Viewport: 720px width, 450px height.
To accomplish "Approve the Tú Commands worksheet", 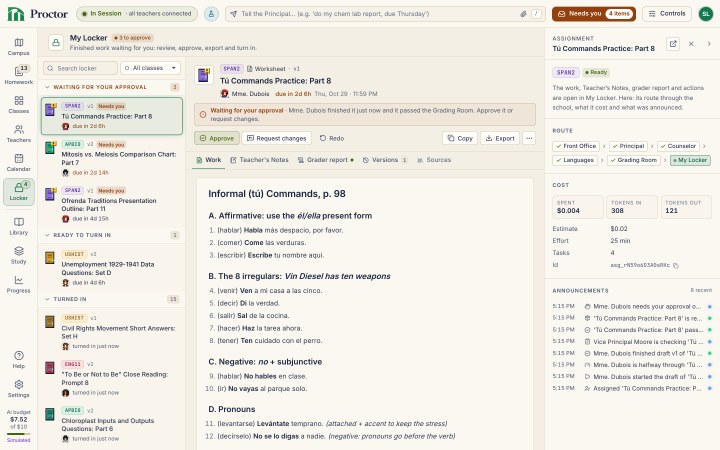I will point(217,138).
